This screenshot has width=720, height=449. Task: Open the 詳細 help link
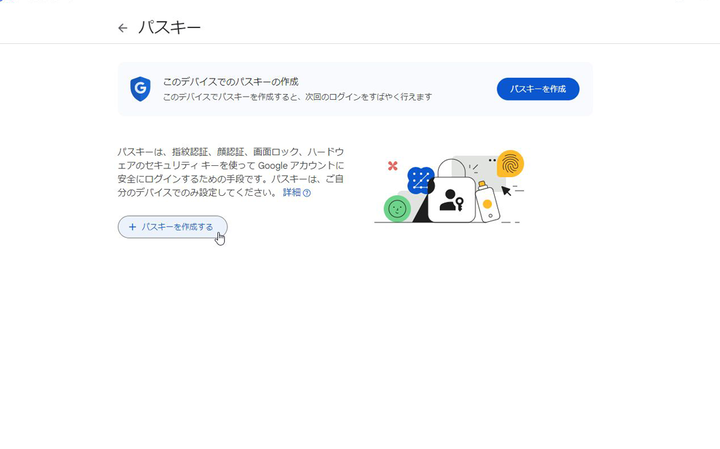pyautogui.click(x=297, y=192)
